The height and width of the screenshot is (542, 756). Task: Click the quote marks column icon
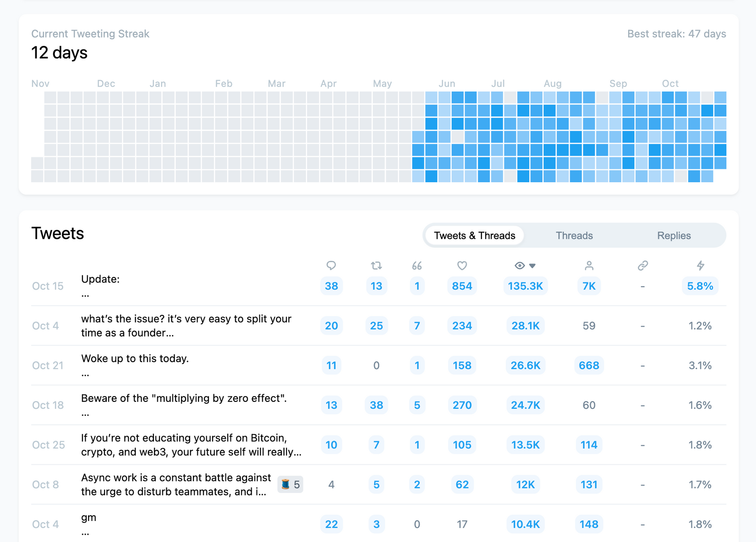pos(417,266)
